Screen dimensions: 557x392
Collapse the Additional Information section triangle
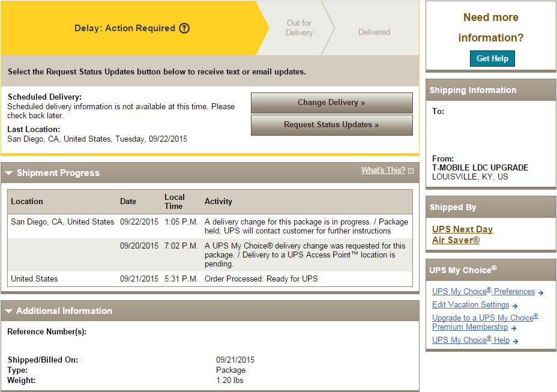pos(9,311)
